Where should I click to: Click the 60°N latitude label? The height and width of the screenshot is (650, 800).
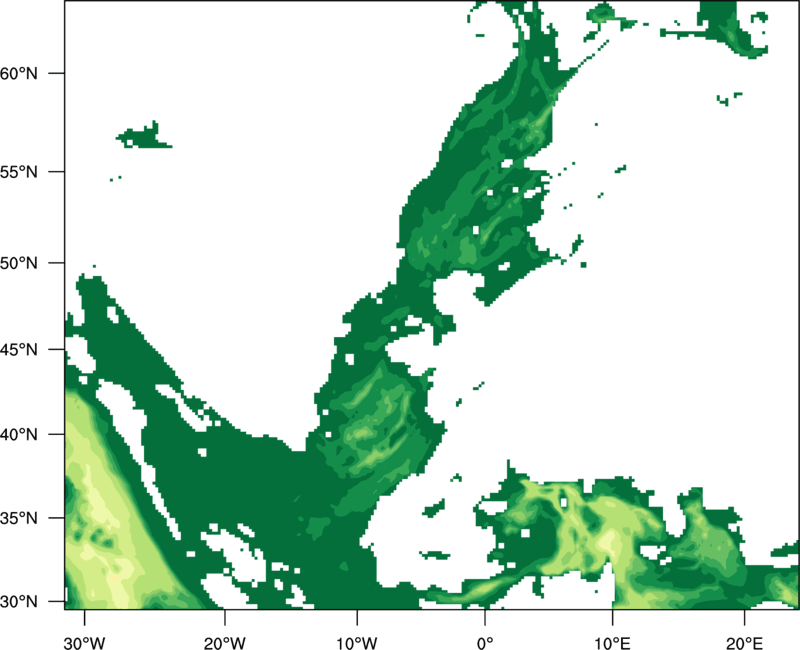[x=19, y=74]
